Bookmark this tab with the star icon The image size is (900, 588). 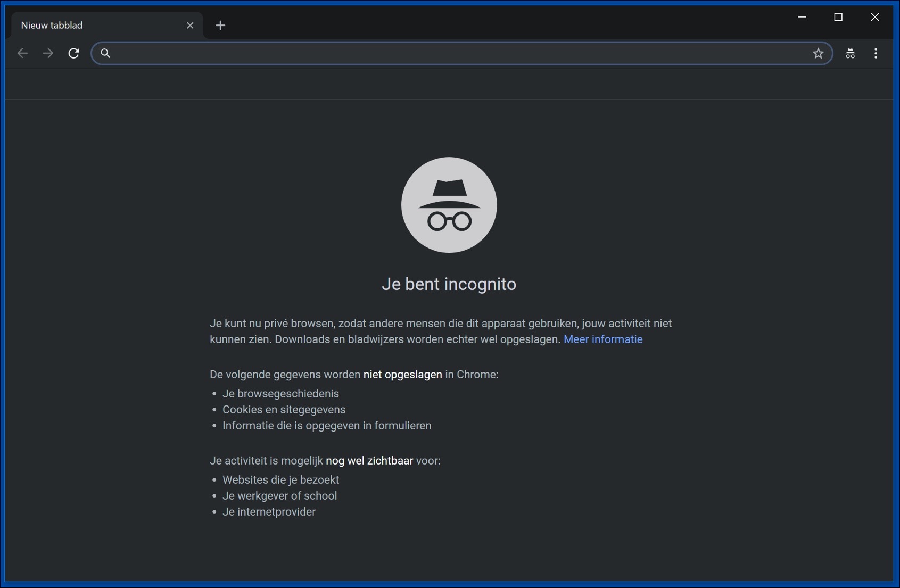(x=818, y=53)
